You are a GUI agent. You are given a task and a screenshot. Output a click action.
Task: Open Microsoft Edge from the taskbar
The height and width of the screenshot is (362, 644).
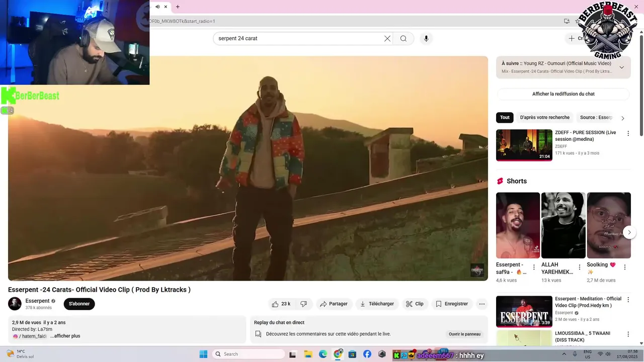[x=323, y=354]
